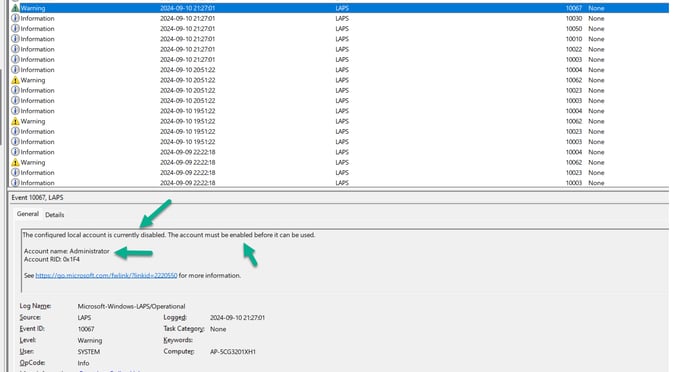Click the info icon of the 22:22:18 event 10004
Image resolution: width=675 pixels, height=372 pixels.
pos(15,152)
